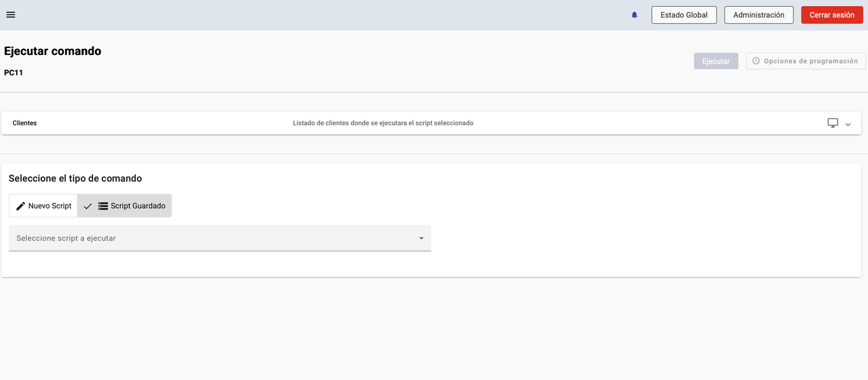The image size is (868, 380).
Task: Open the hamburger navigation menu
Action: tap(10, 15)
